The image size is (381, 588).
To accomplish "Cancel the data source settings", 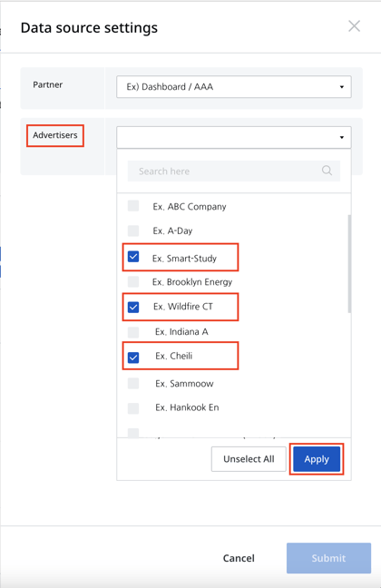I will click(239, 558).
